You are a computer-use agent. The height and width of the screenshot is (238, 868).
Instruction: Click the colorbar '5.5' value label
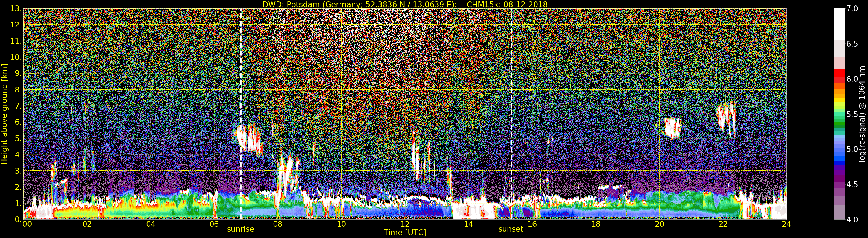pyautogui.click(x=852, y=114)
